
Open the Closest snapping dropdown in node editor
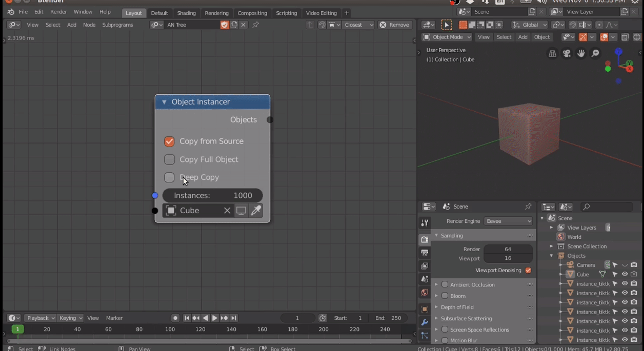tap(358, 25)
